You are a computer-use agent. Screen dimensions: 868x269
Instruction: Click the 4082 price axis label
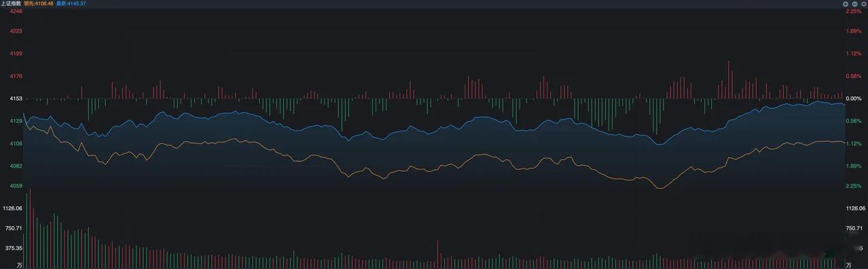point(16,166)
